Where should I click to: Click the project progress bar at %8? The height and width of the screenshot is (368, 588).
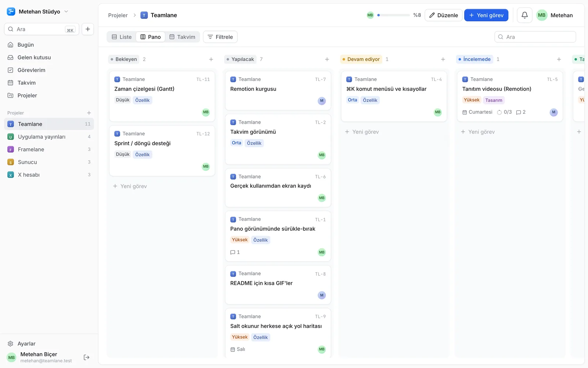pyautogui.click(x=393, y=15)
